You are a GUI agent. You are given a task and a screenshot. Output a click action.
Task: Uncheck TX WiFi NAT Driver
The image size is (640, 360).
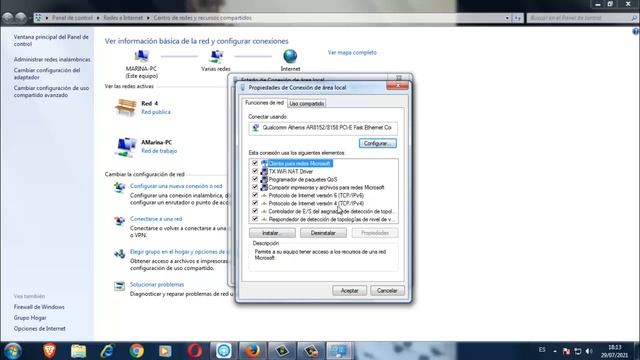click(255, 171)
